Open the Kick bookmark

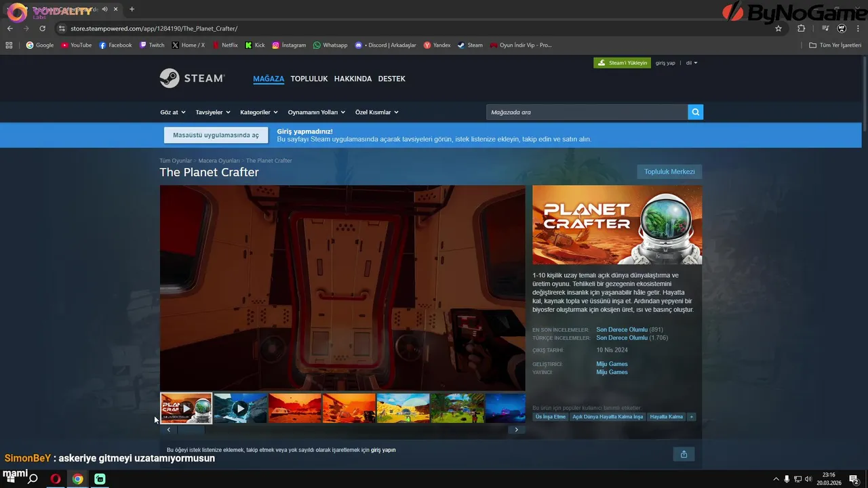coord(255,45)
